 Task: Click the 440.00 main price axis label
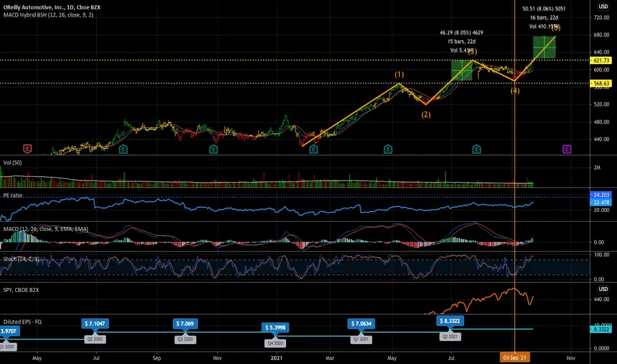click(x=601, y=139)
